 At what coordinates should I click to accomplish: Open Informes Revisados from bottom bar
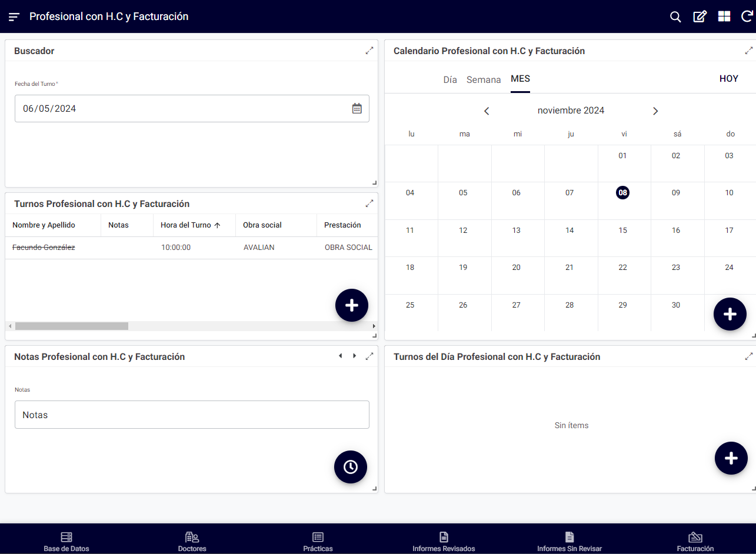pyautogui.click(x=444, y=542)
